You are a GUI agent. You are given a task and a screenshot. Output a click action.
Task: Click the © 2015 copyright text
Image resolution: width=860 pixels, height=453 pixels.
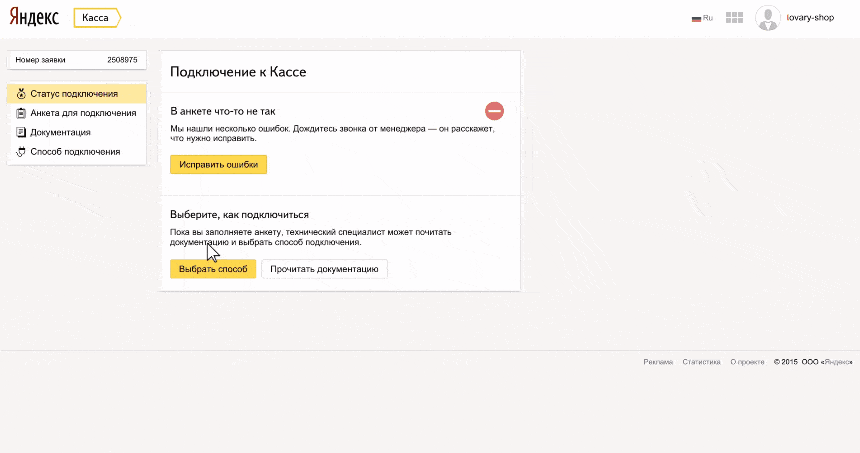(x=786, y=362)
